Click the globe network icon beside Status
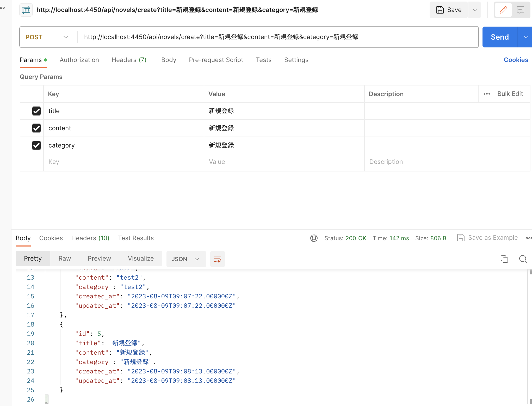Viewport: 532px width, 406px height. click(314, 238)
